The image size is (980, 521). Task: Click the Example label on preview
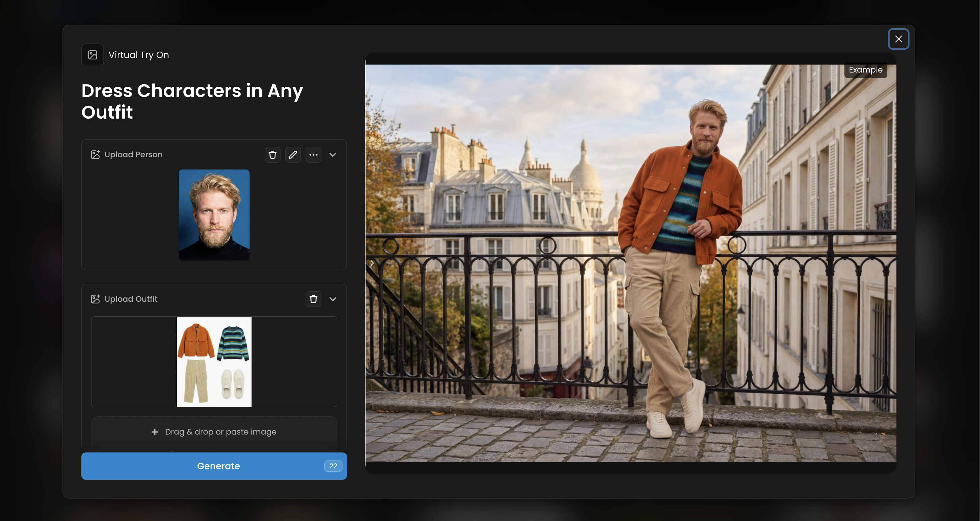pyautogui.click(x=865, y=70)
